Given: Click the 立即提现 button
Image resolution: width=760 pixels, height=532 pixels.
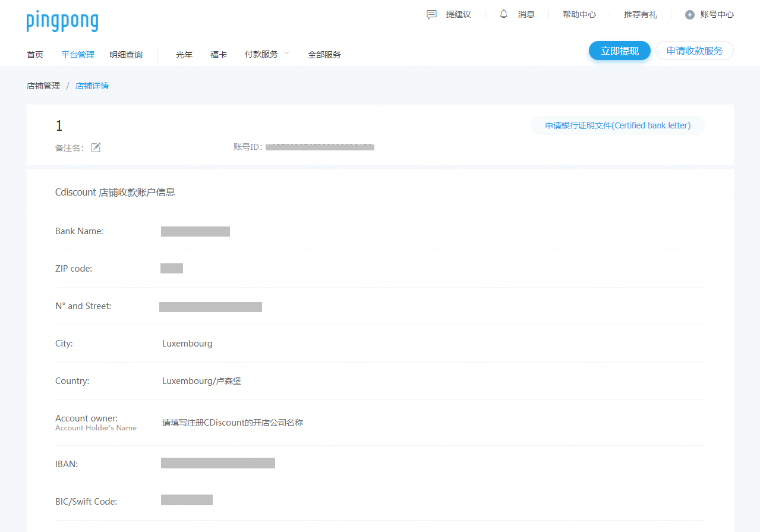Looking at the screenshot, I should coord(620,51).
